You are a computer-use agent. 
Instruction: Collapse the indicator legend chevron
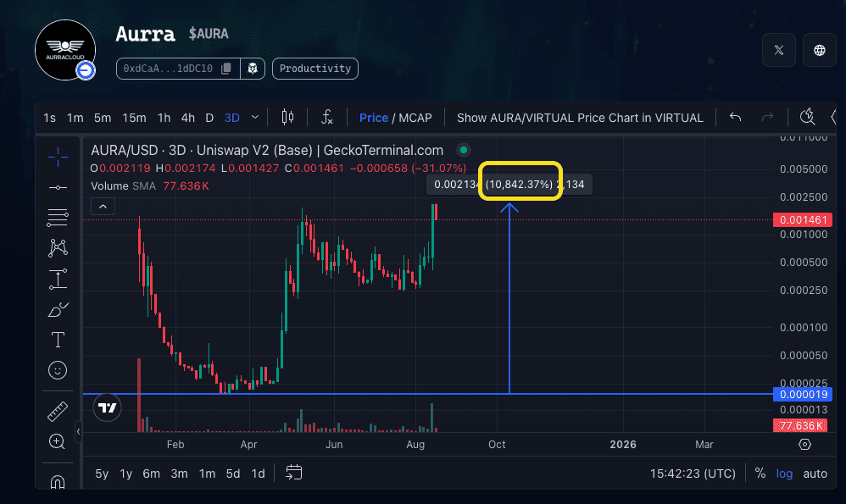coord(102,206)
